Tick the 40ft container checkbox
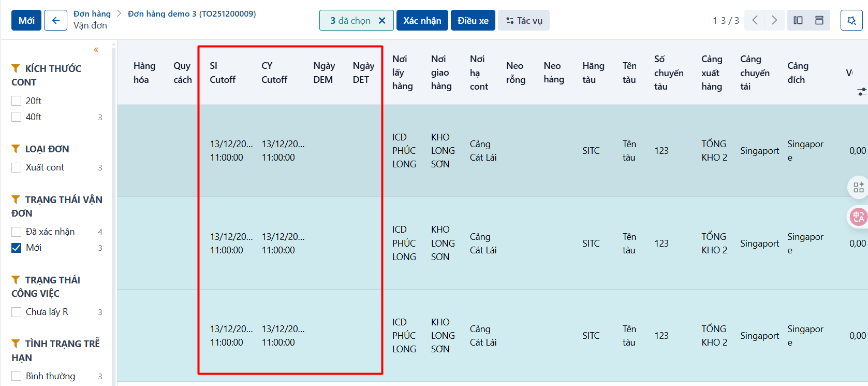This screenshot has height=386, width=868. (17, 117)
